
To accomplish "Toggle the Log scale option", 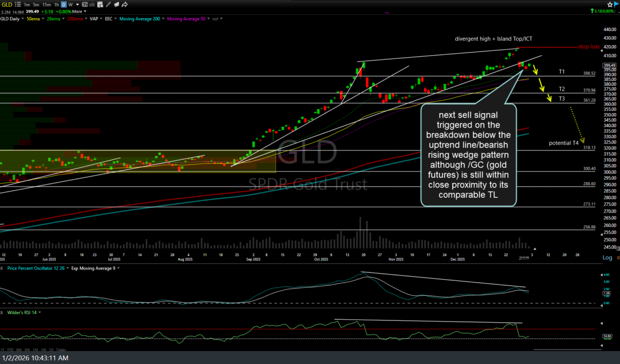I will 607,258.
